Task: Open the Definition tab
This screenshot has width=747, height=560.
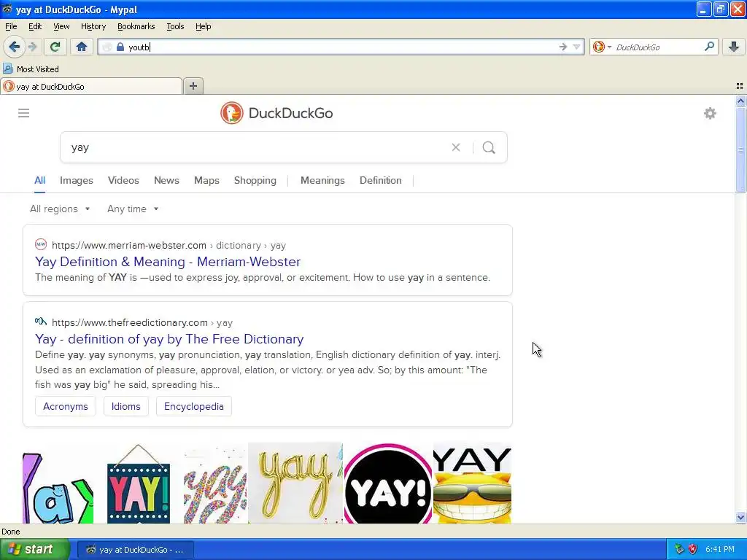Action: point(380,181)
